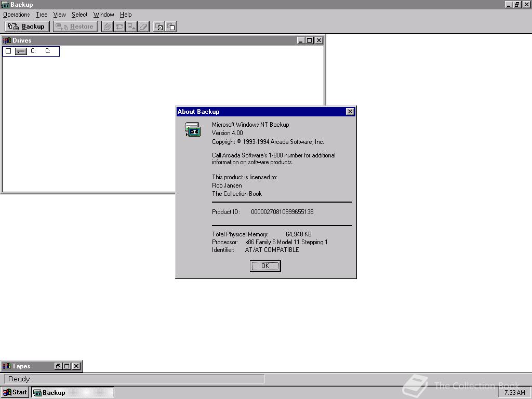This screenshot has height=399, width=532.
Task: Open the Tree menu
Action: pyautogui.click(x=42, y=15)
